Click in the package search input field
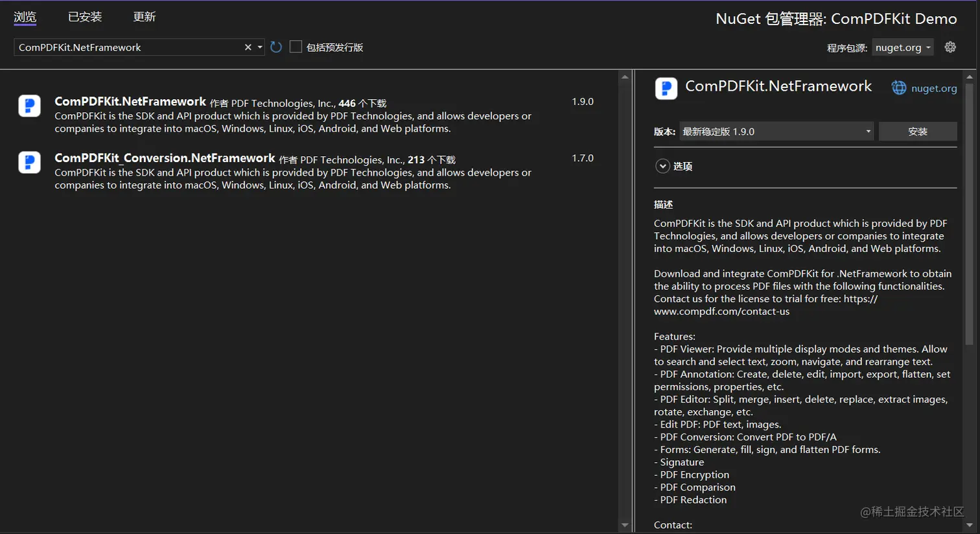Viewport: 980px width, 534px height. (128, 47)
